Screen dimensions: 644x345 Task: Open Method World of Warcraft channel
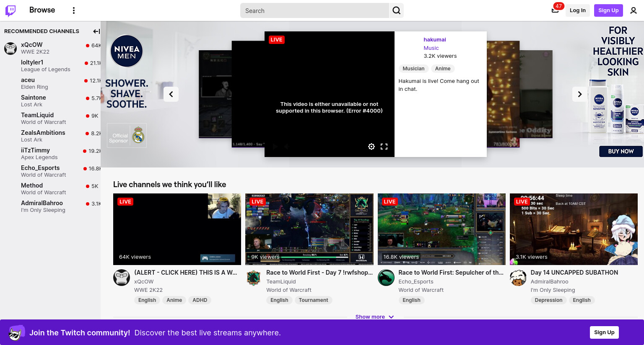50,189
